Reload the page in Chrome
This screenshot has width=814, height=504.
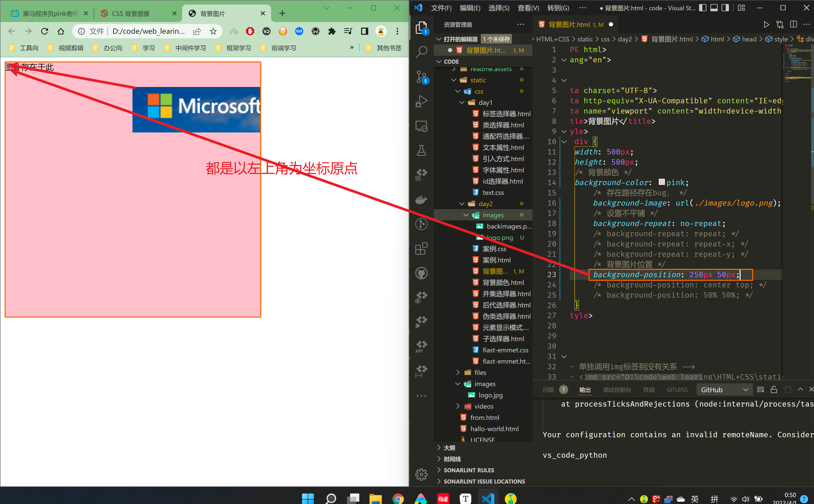(45, 31)
